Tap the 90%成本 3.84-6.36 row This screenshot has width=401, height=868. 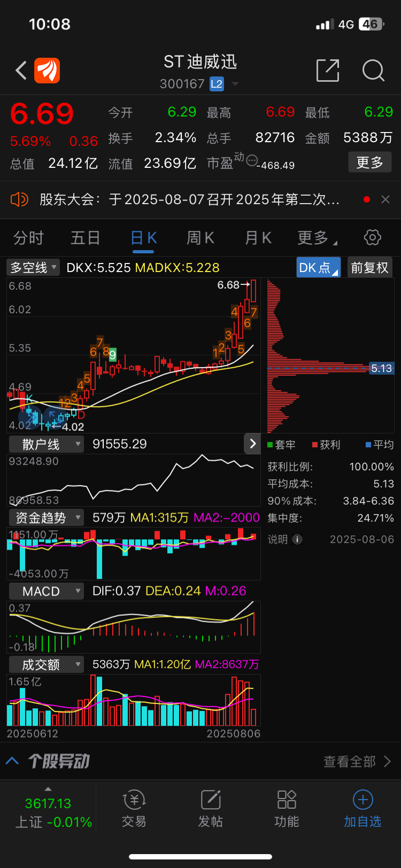click(331, 501)
